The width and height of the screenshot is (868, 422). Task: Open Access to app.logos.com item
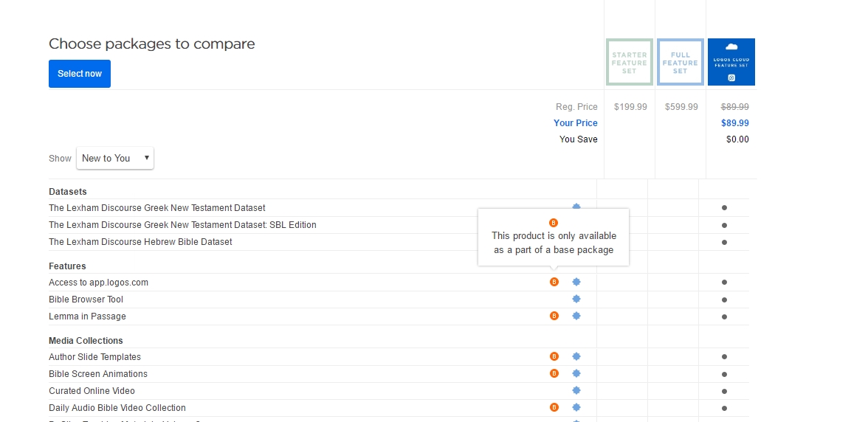(x=99, y=283)
